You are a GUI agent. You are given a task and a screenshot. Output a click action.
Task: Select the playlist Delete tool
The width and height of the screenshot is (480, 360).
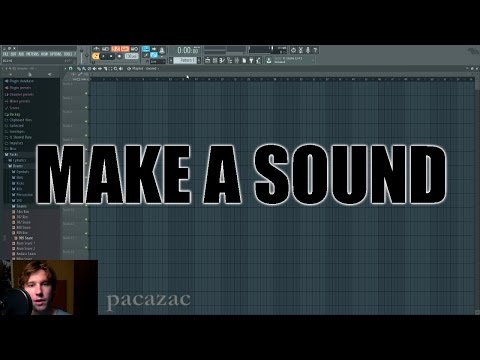[89, 68]
